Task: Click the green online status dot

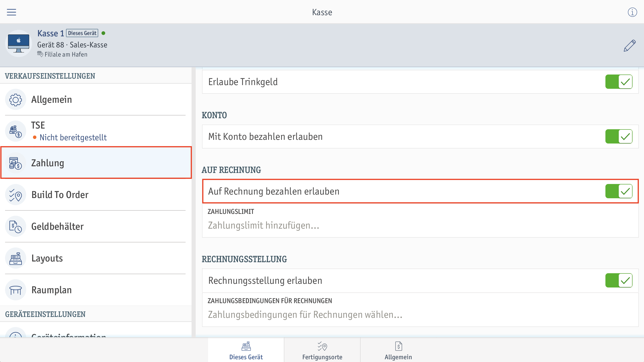Action: [x=103, y=33]
